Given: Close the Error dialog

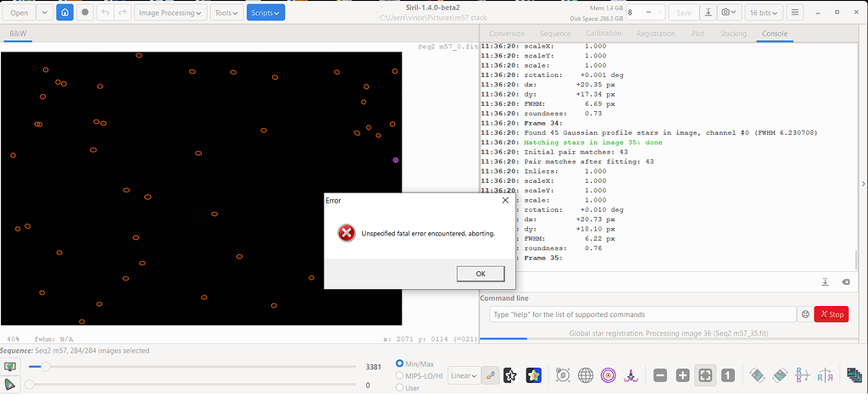Looking at the screenshot, I should [505, 200].
